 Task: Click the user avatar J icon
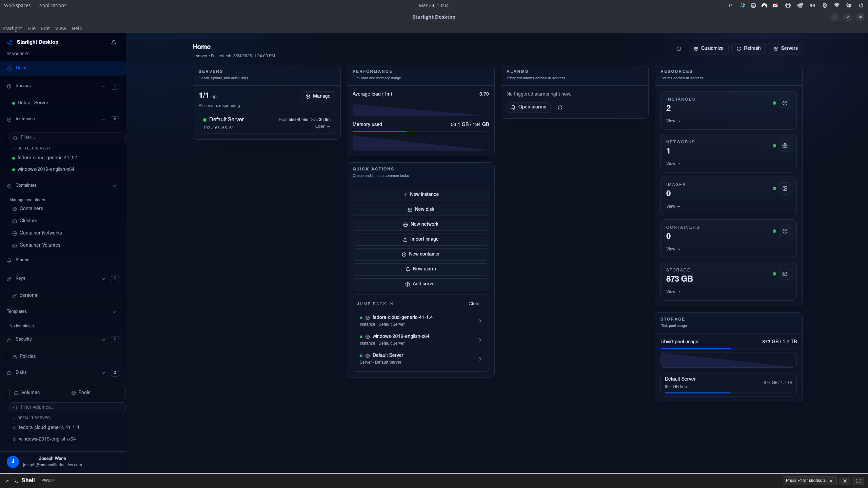pos(13,462)
